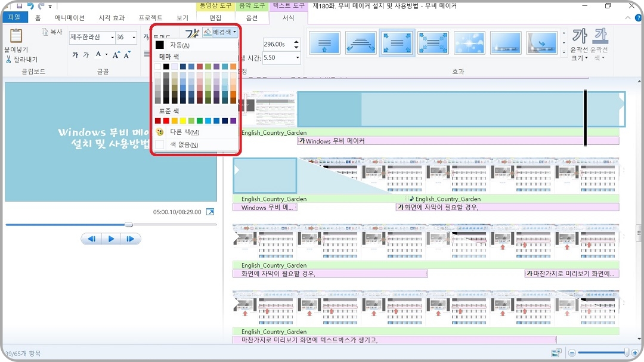The width and height of the screenshot is (644, 362).
Task: Open the font name dropdown (제주한라산)
Action: (x=112, y=38)
